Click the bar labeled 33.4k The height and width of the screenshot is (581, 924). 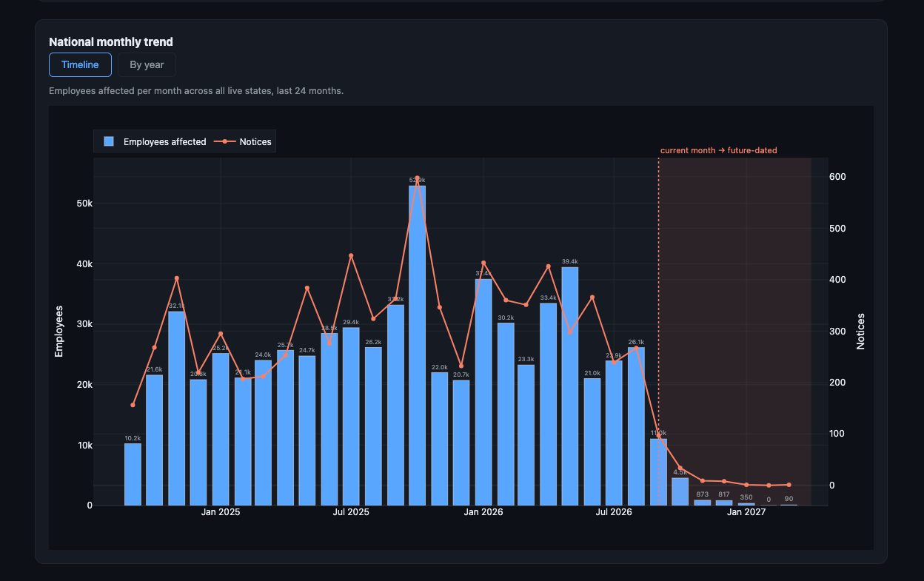click(x=549, y=404)
